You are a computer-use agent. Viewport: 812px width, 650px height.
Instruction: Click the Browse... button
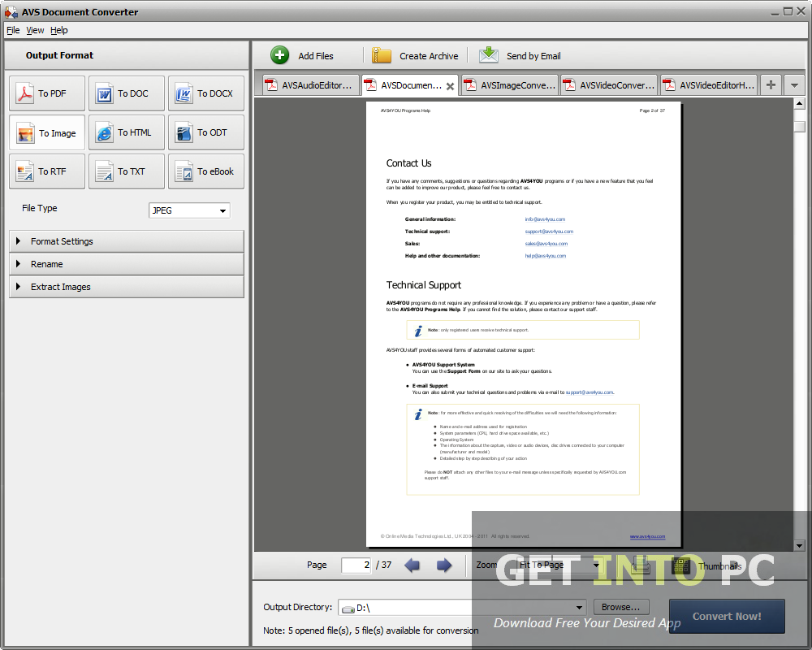(621, 607)
